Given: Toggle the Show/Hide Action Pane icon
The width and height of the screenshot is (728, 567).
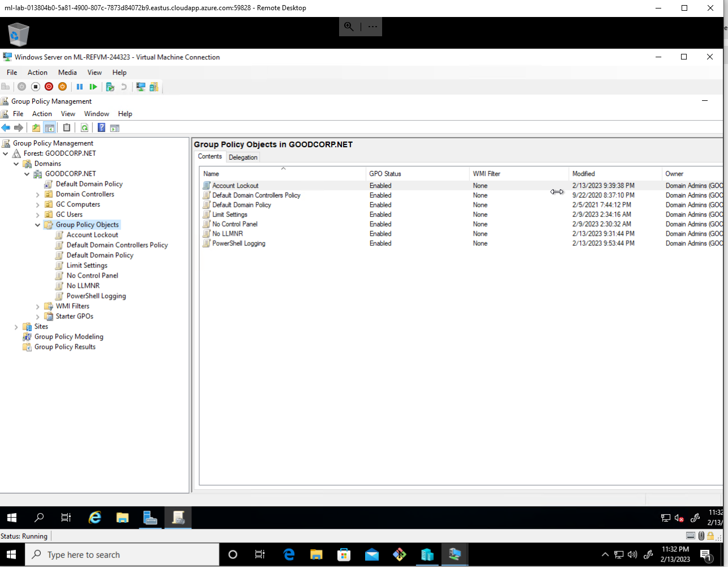Looking at the screenshot, I should [x=115, y=128].
